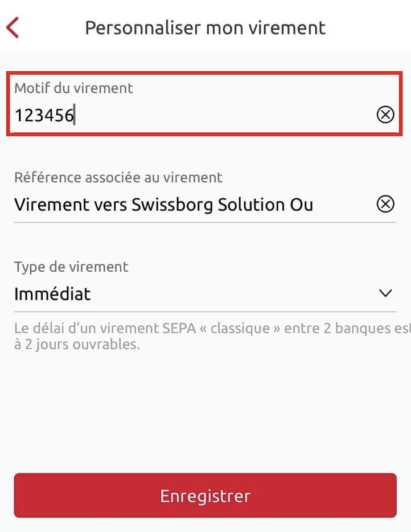411x532 pixels.
Task: Click the Motif du virement label
Action: (x=73, y=88)
